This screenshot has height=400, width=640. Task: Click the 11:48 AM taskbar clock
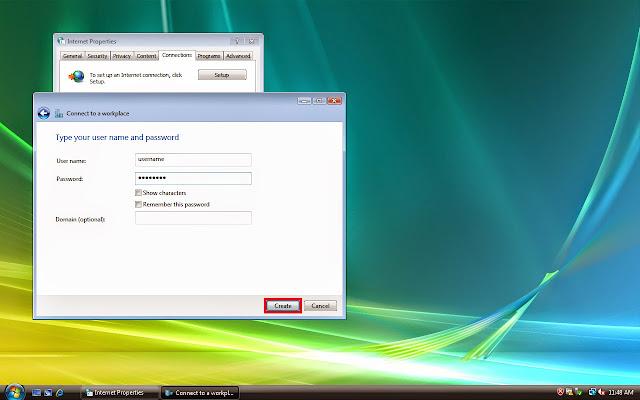point(621,392)
